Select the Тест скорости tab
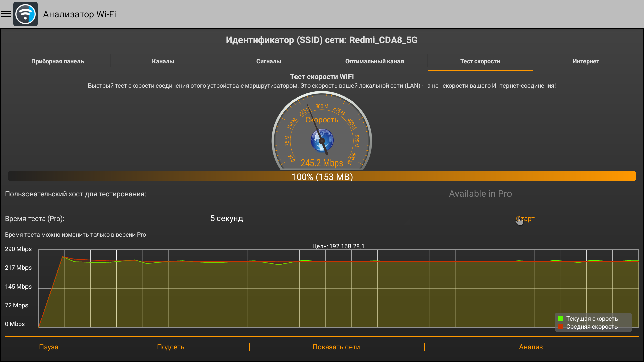Viewport: 644px width, 362px height. point(480,61)
